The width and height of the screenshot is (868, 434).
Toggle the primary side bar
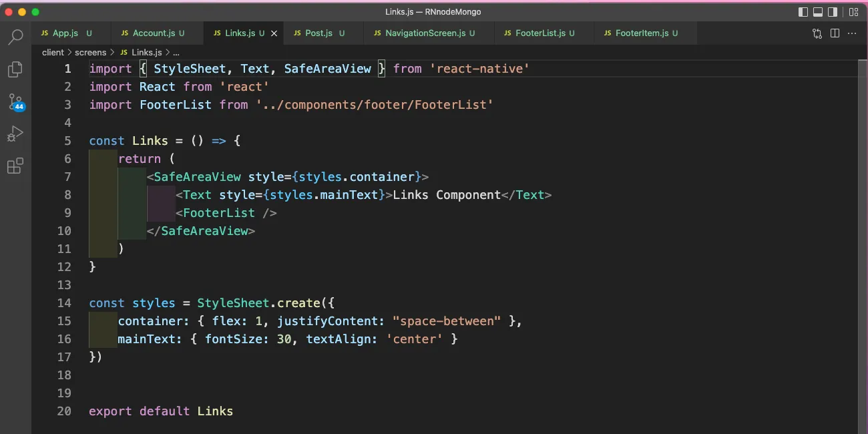tap(803, 12)
